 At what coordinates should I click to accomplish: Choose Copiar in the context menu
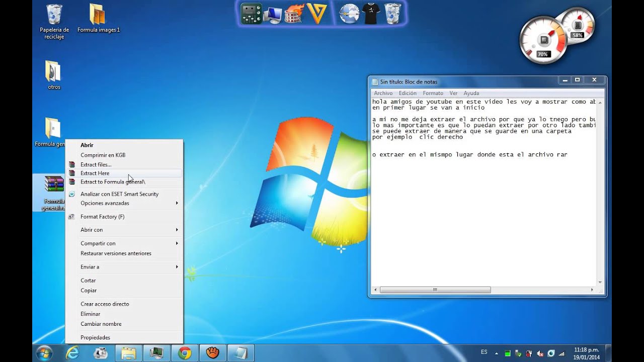(x=124, y=291)
